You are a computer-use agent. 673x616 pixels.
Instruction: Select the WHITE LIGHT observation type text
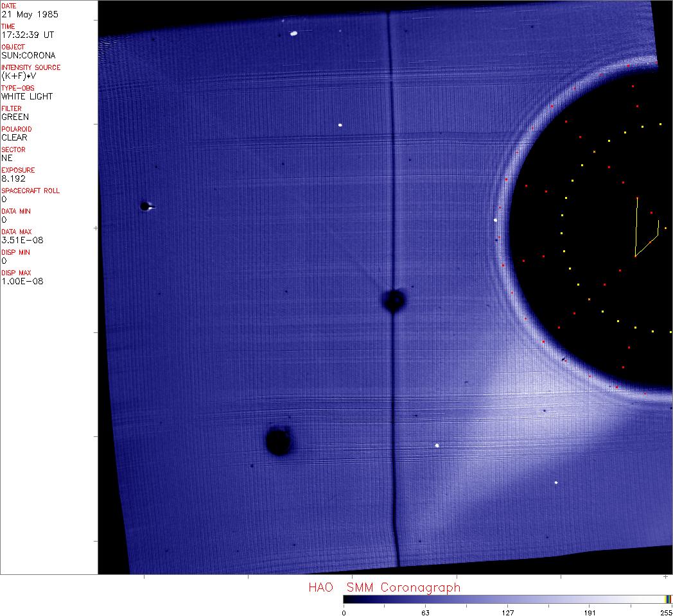pos(27,96)
